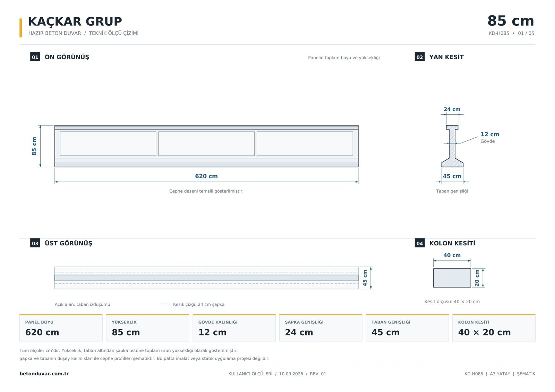Select the middle facade panel rectangle
The image size is (555, 392).
pos(206,143)
